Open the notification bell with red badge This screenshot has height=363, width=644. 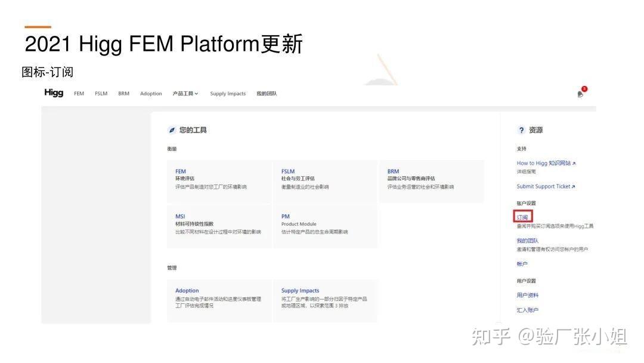[x=579, y=94]
